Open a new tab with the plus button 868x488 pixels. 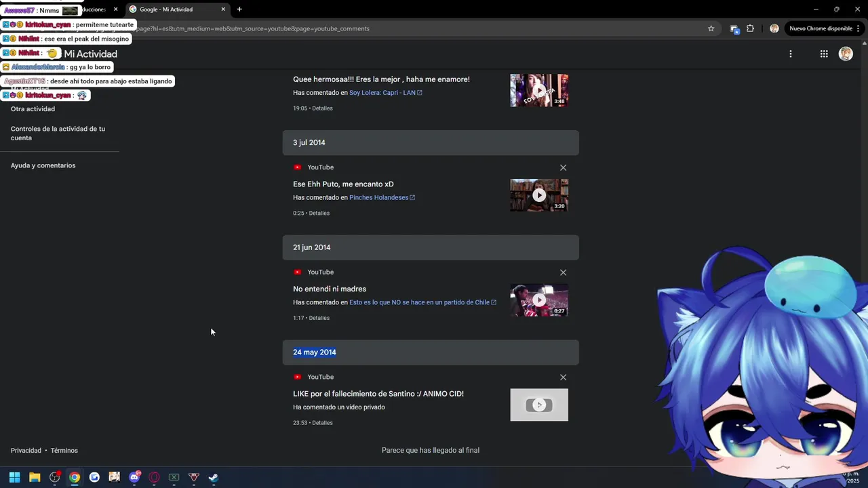239,9
